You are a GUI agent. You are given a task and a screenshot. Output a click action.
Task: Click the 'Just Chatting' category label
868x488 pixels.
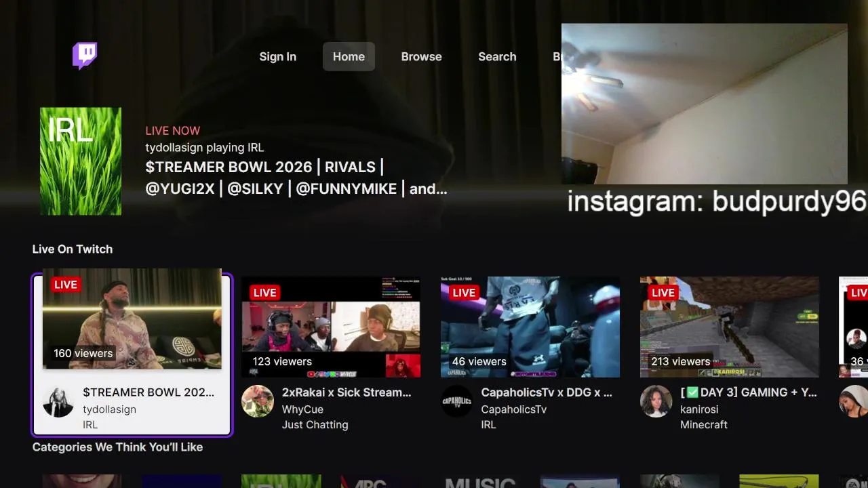(x=315, y=425)
